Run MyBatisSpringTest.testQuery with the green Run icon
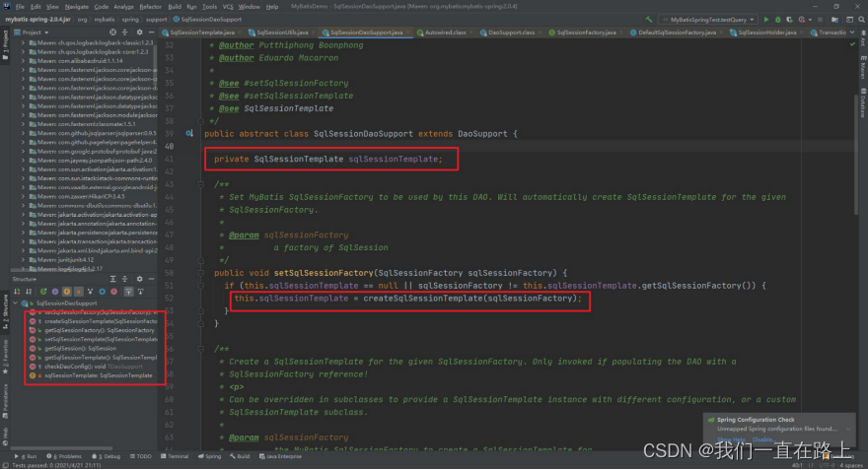The image size is (868, 470). click(x=766, y=20)
